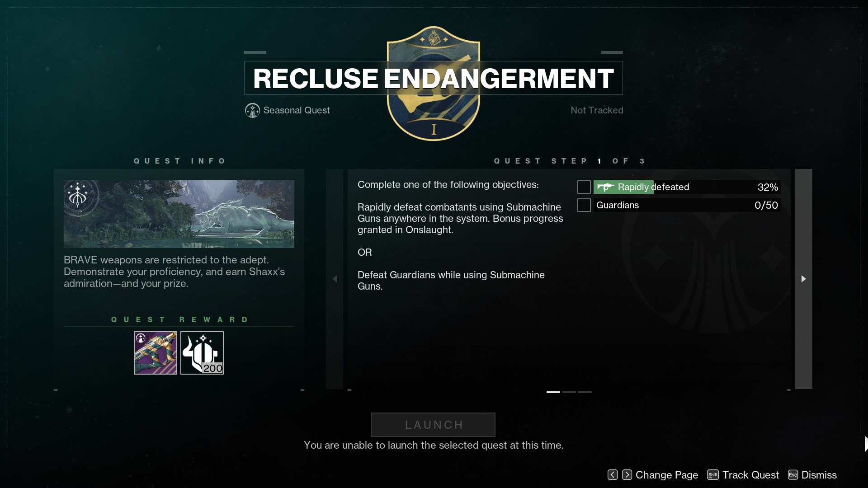The width and height of the screenshot is (868, 488).
Task: Click the sigil icon on quest info image
Action: tap(78, 195)
